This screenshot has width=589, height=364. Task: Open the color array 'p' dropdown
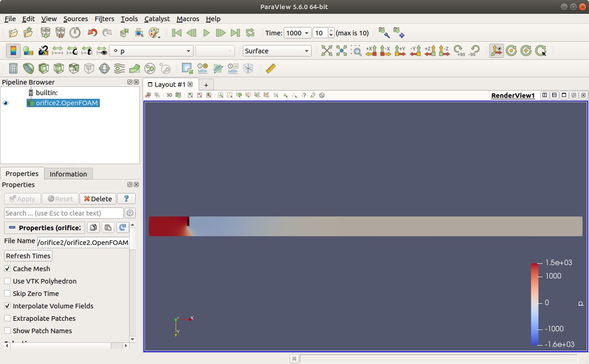[x=151, y=51]
